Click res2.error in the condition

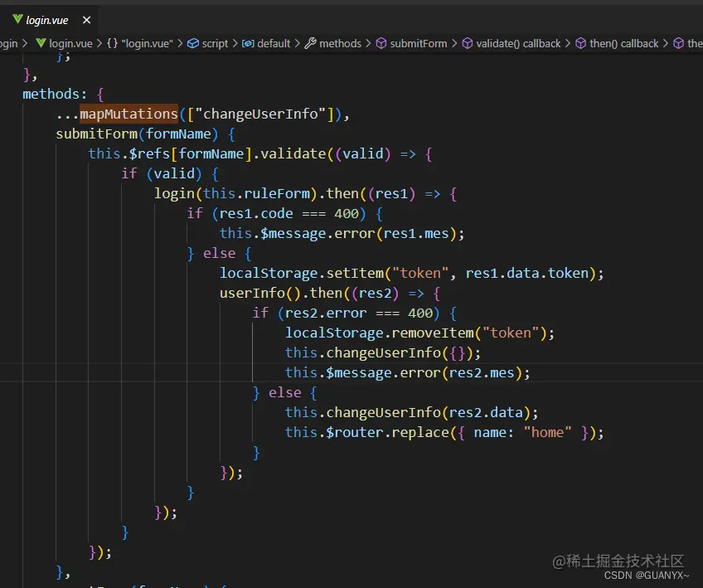click(326, 313)
